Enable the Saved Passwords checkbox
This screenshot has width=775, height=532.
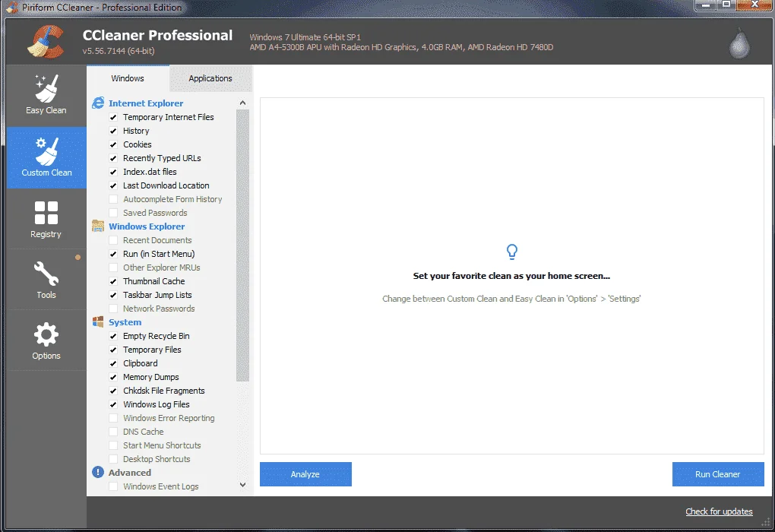(x=113, y=213)
